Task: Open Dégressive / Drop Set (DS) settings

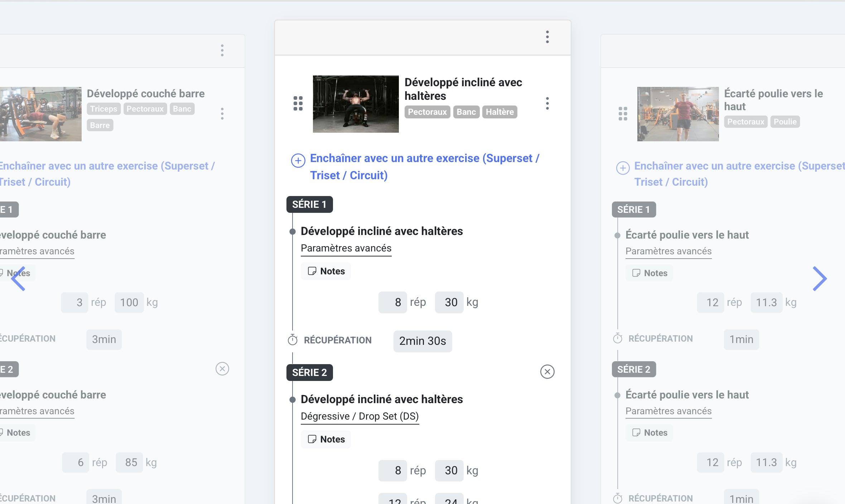Action: (359, 416)
